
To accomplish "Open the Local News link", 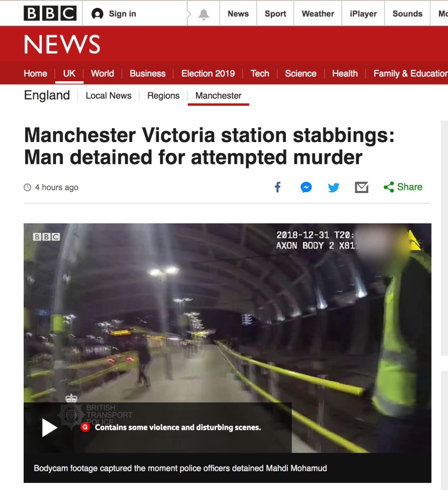I will tap(108, 95).
